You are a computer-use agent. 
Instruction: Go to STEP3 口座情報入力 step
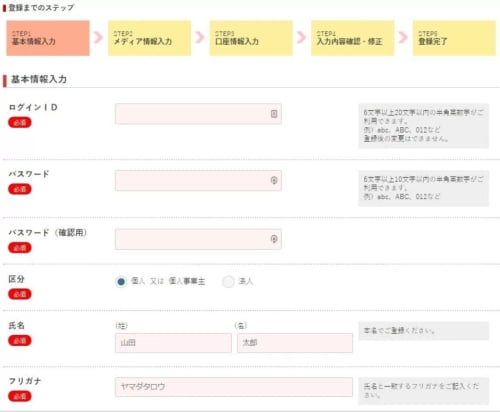[x=251, y=38]
